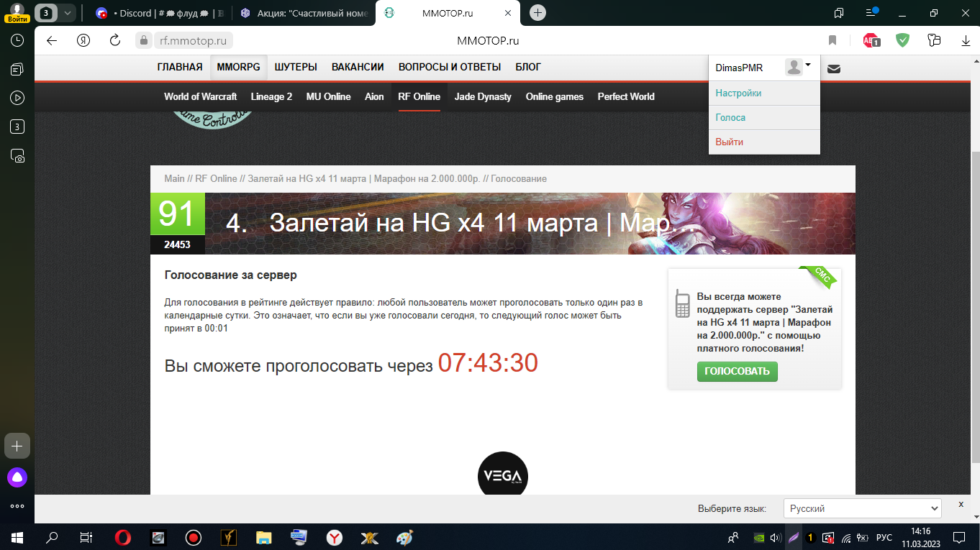Open the ШУТЕРЫ menu item

[296, 67]
